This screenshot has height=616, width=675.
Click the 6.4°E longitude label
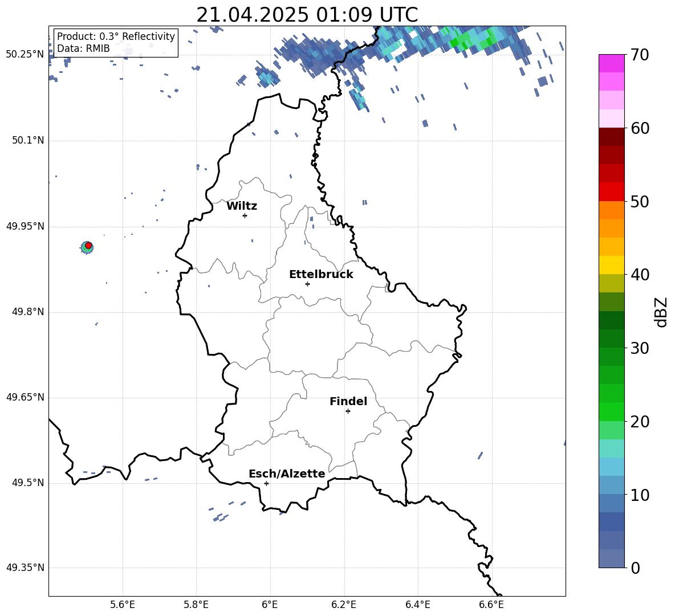[417, 605]
